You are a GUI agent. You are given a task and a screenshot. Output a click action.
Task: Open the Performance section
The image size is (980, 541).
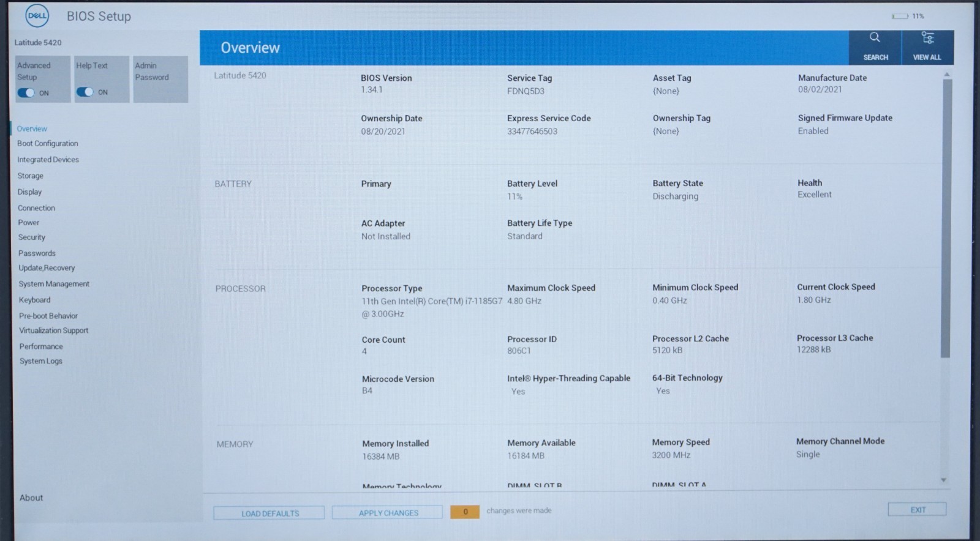click(x=41, y=346)
